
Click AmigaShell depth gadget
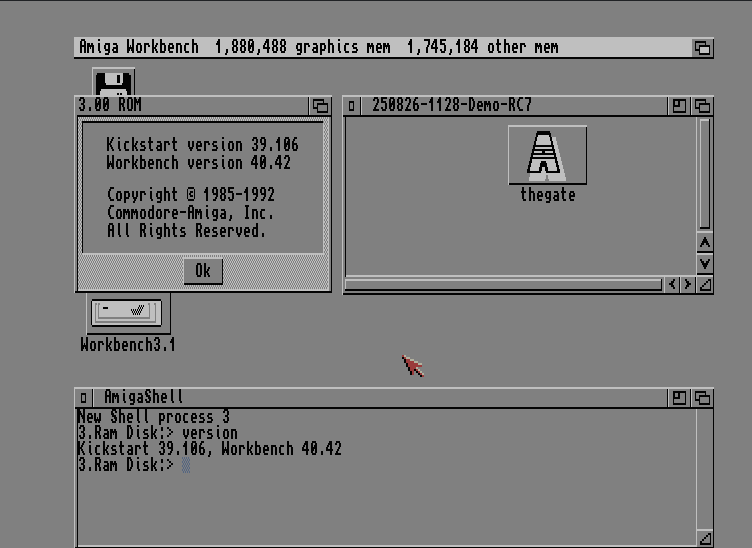tap(702, 397)
